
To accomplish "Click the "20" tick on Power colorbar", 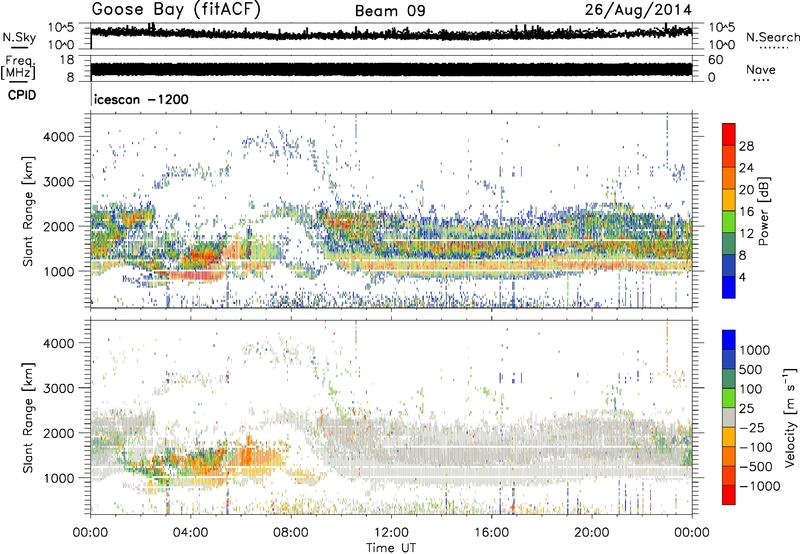I will [746, 190].
